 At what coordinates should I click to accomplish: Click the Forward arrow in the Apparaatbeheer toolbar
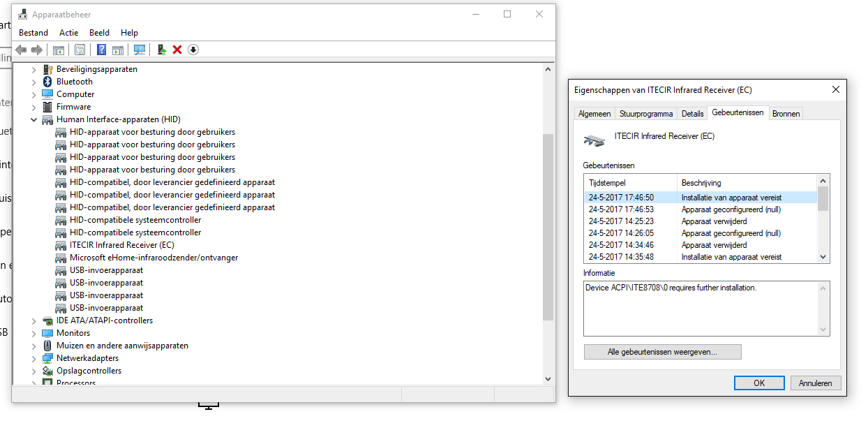37,50
